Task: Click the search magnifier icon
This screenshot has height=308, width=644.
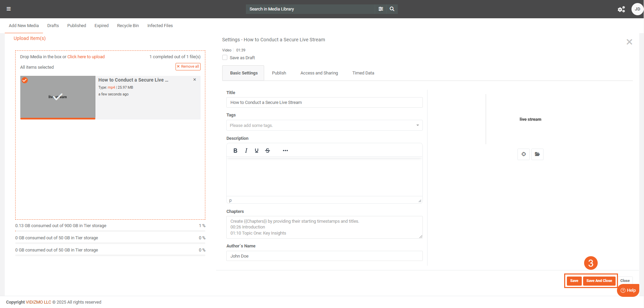Action: pos(392,9)
